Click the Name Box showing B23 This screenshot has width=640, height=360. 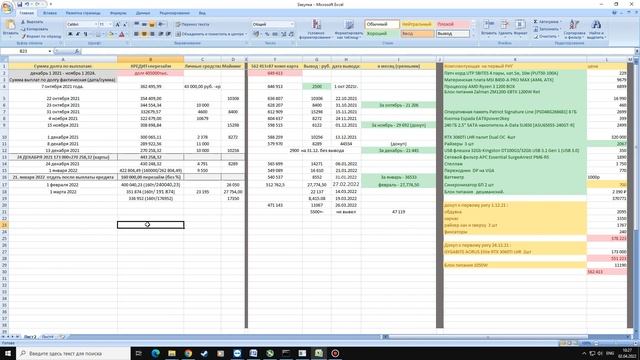click(x=24, y=51)
